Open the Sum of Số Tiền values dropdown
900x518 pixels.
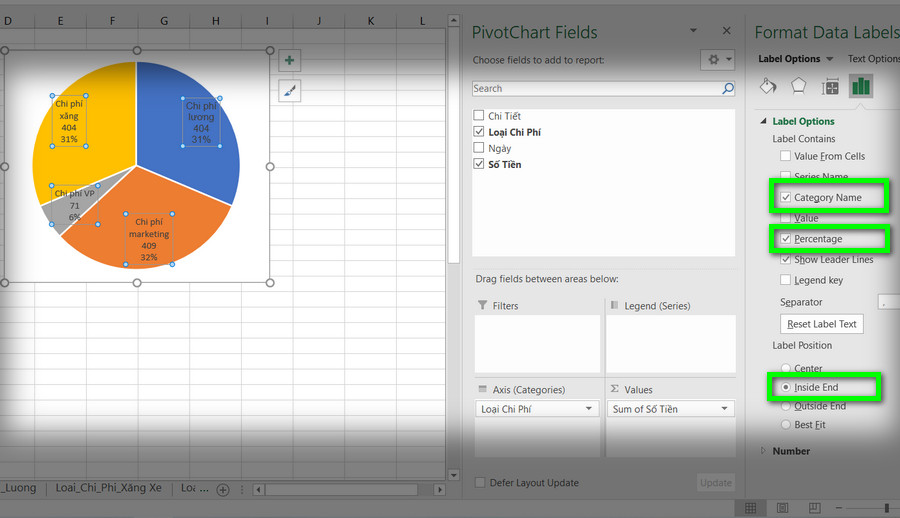click(724, 408)
